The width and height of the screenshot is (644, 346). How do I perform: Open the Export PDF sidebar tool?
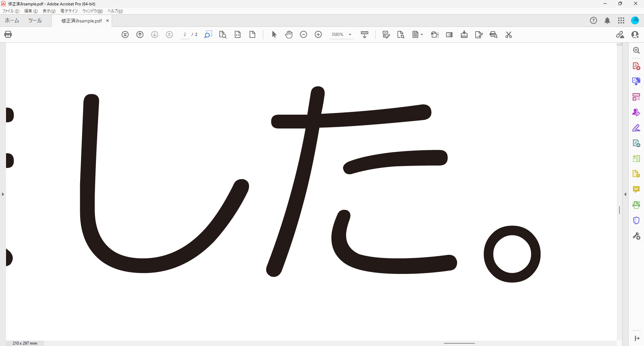(636, 81)
